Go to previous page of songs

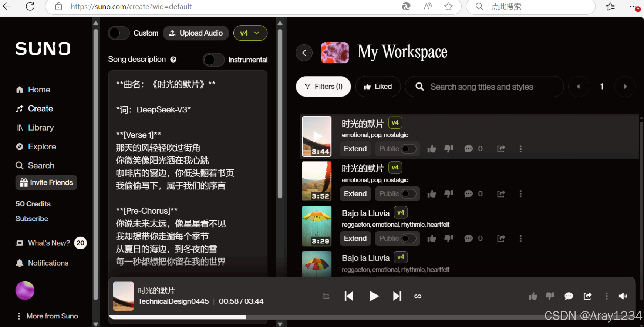coord(579,87)
